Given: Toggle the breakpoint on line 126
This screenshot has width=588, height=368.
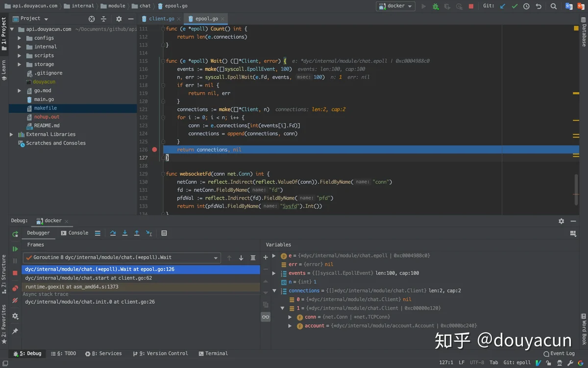Looking at the screenshot, I should (155, 150).
